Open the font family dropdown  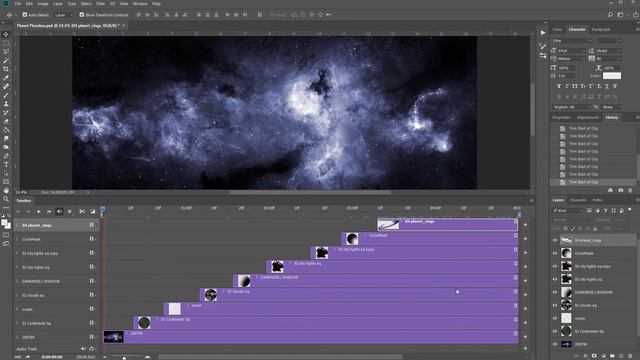(x=572, y=41)
